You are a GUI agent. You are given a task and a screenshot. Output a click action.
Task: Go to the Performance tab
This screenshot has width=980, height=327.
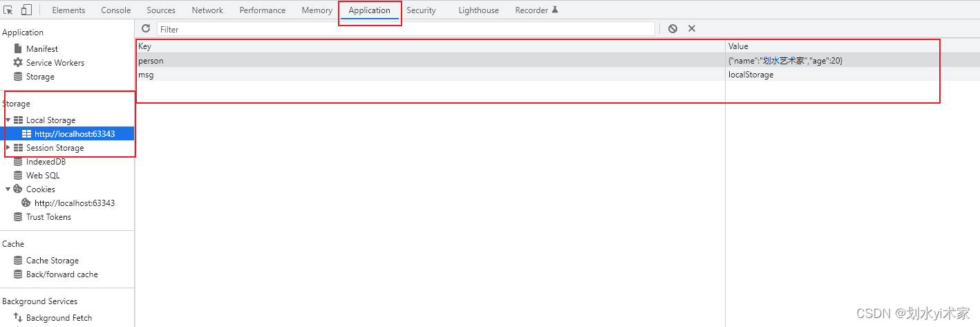[x=263, y=10]
